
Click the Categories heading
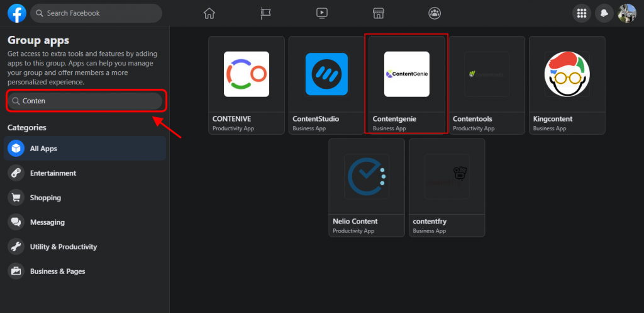26,127
